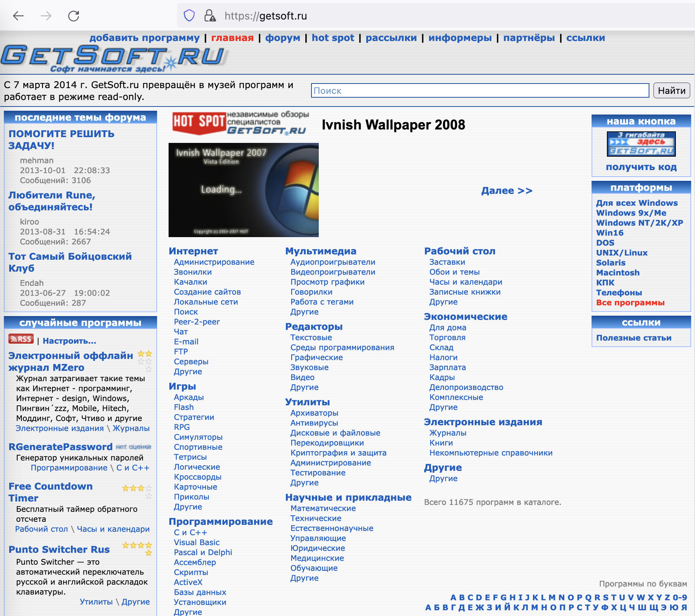Select the Для всех Windows platform

[x=637, y=203]
